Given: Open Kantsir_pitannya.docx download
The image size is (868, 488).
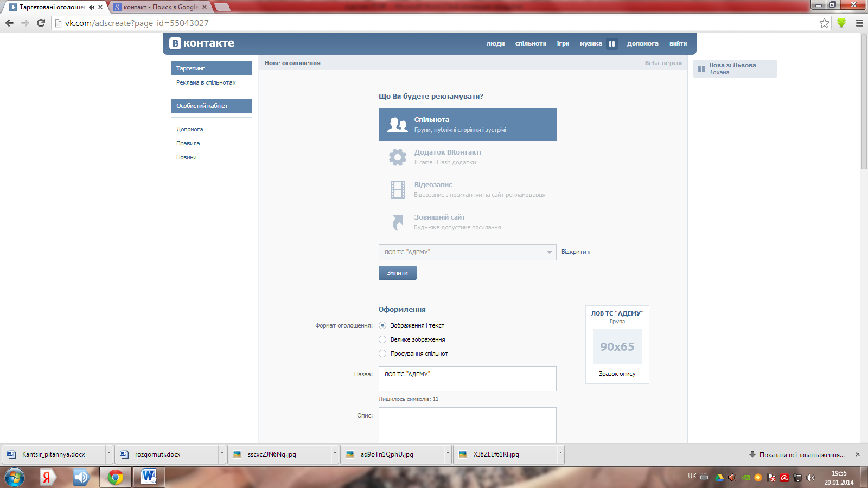Looking at the screenshot, I should tap(53, 454).
